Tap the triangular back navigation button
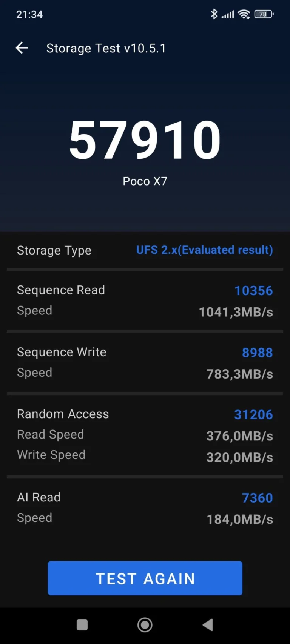The width and height of the screenshot is (290, 644). tap(208, 625)
